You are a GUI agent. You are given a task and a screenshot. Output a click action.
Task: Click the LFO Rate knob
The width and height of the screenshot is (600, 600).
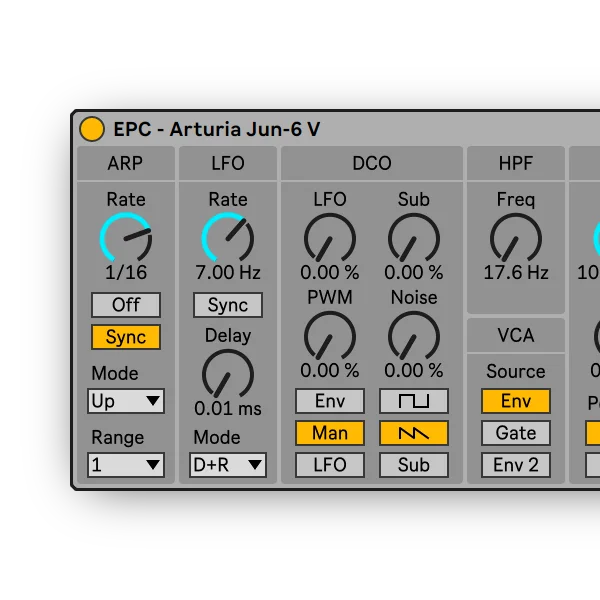tap(228, 238)
